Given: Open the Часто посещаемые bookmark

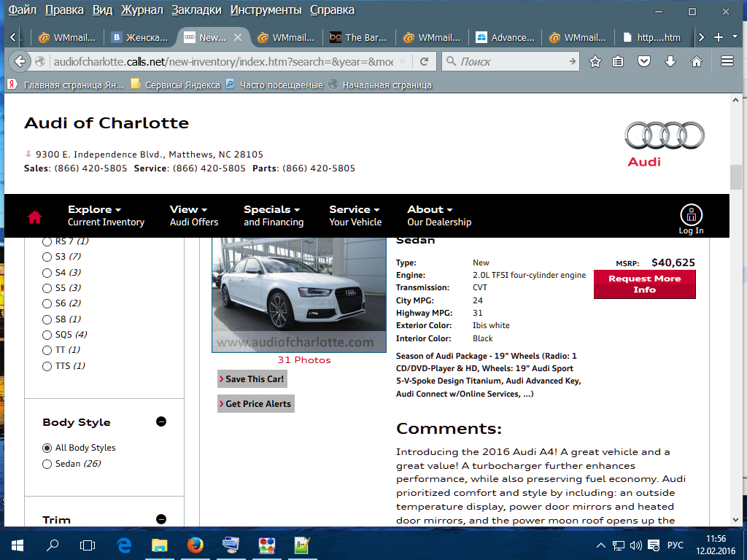Looking at the screenshot, I should pyautogui.click(x=275, y=85).
